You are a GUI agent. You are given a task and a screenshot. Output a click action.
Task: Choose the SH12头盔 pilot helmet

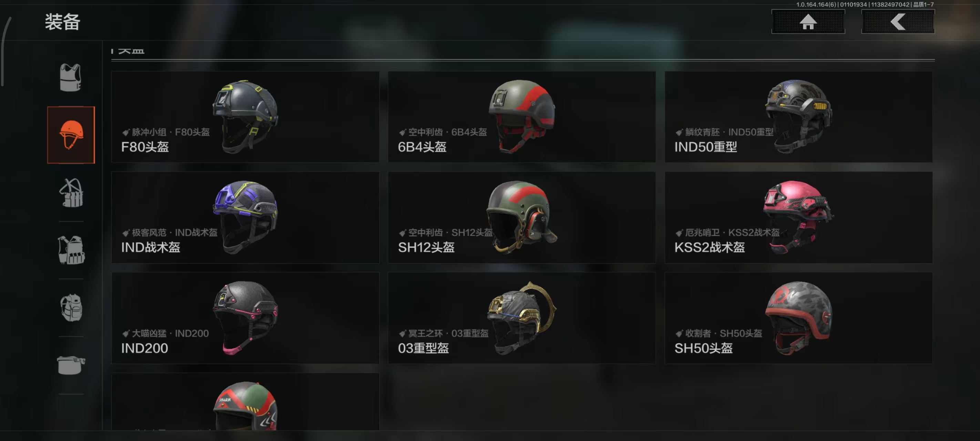pyautogui.click(x=522, y=217)
